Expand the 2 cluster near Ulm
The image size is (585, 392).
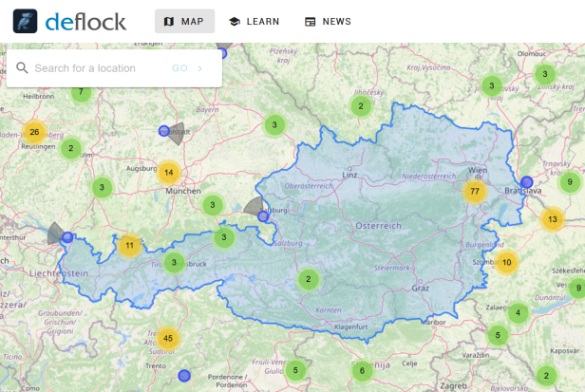click(71, 148)
